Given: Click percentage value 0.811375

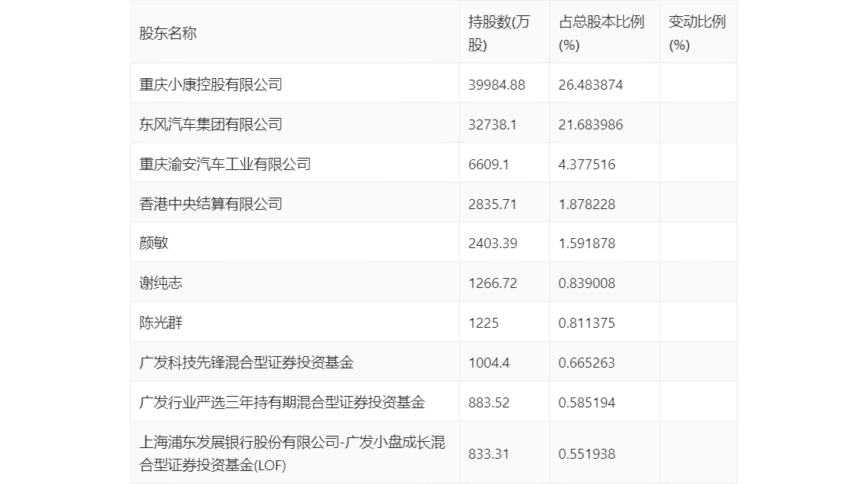Looking at the screenshot, I should point(587,323).
